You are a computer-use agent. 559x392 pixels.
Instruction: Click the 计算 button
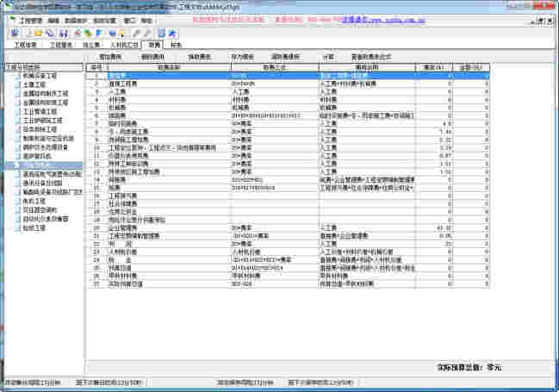(328, 57)
